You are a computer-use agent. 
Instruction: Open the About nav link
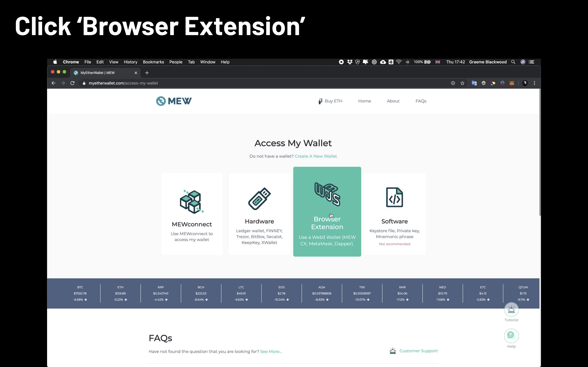tap(393, 101)
